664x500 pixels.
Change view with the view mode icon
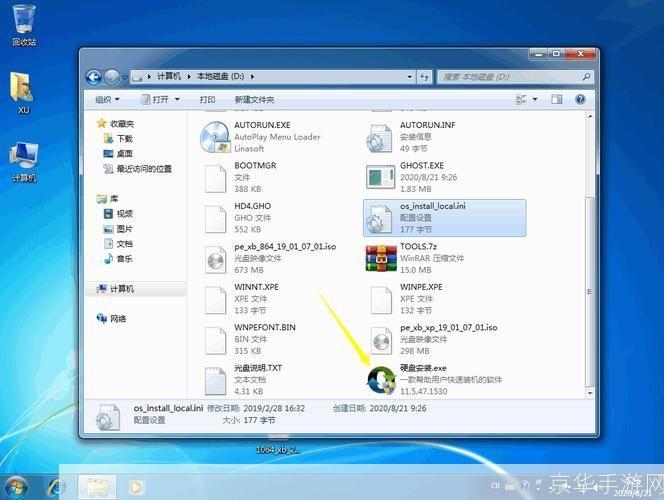click(x=521, y=99)
